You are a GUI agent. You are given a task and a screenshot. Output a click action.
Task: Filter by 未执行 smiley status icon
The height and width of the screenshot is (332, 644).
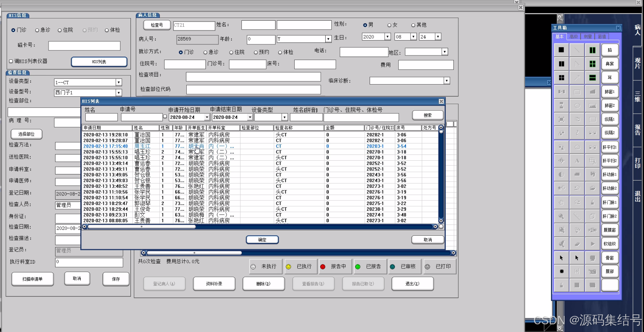[x=253, y=267]
